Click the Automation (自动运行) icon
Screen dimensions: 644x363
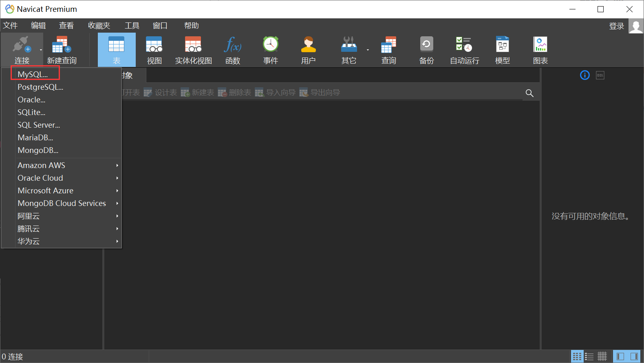coord(464,44)
